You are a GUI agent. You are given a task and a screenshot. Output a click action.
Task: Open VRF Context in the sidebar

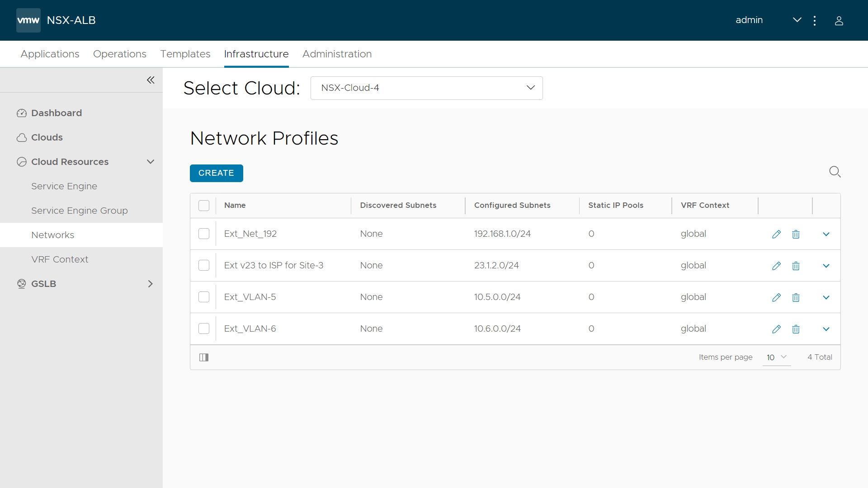click(x=60, y=259)
